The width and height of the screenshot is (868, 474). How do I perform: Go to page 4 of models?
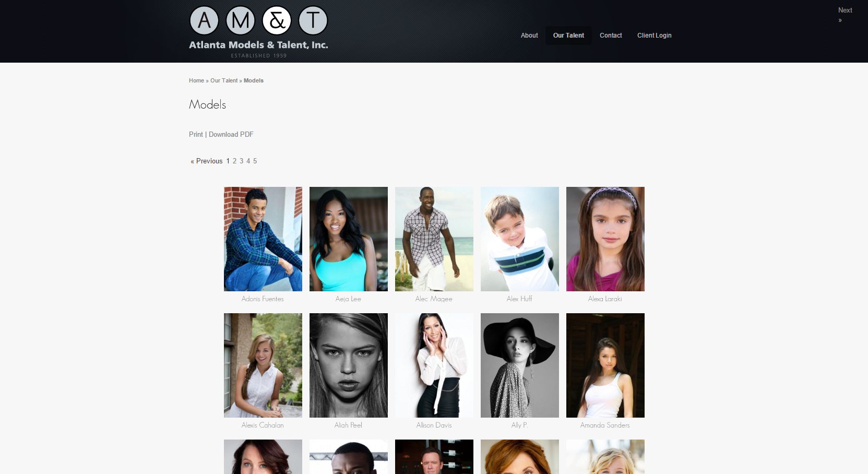[248, 161]
